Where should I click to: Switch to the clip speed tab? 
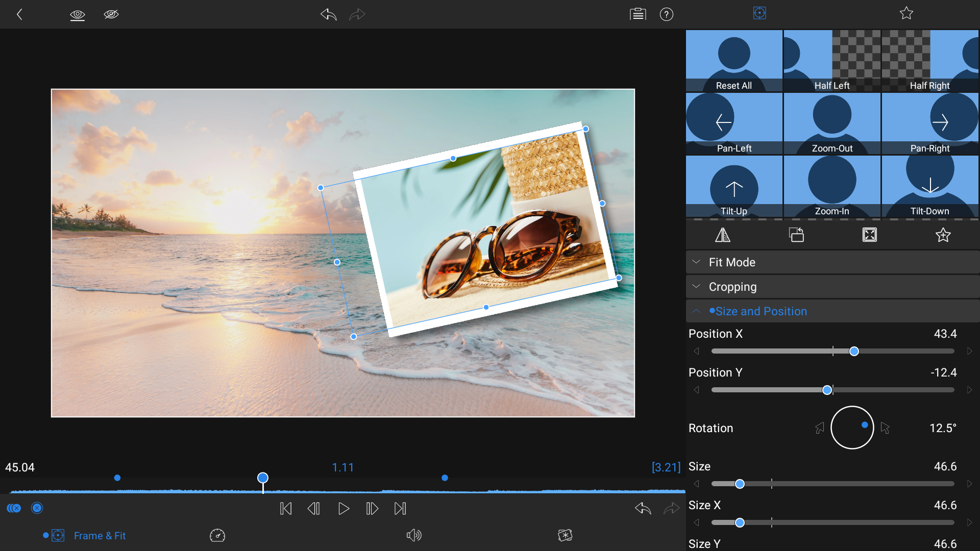coord(217,535)
